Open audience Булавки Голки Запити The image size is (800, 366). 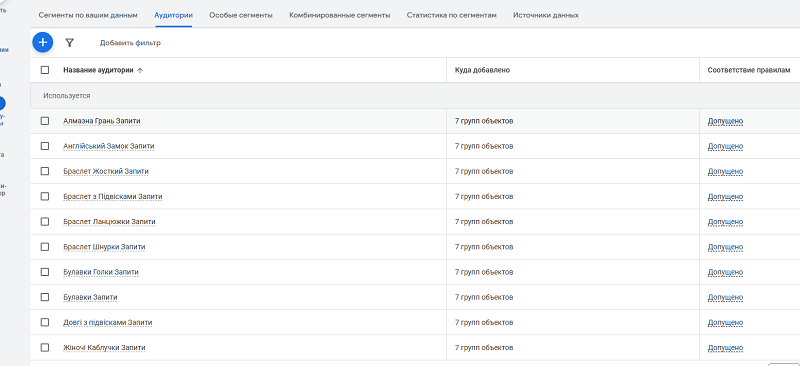(101, 272)
